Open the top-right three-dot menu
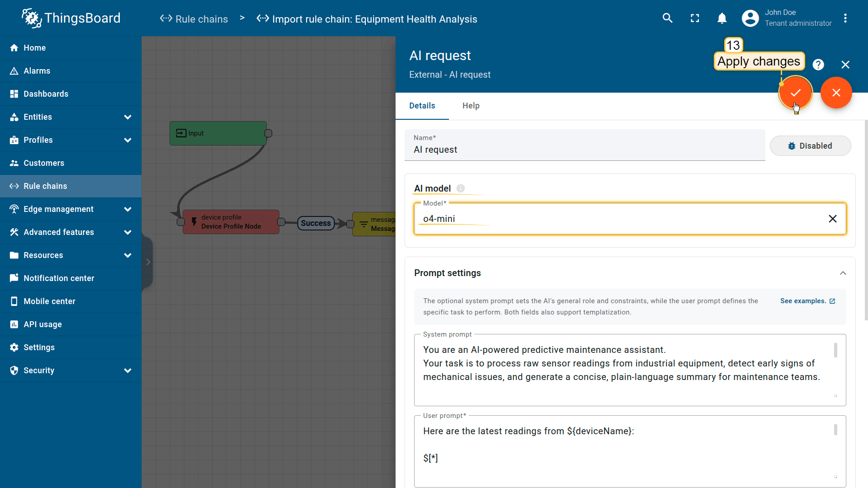This screenshot has width=868, height=488. point(845,18)
